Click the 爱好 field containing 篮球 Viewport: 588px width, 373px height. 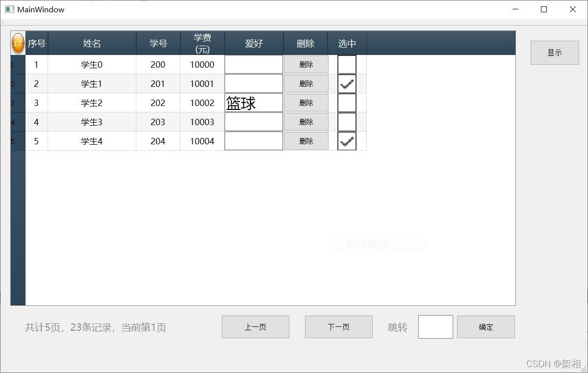[x=254, y=103]
